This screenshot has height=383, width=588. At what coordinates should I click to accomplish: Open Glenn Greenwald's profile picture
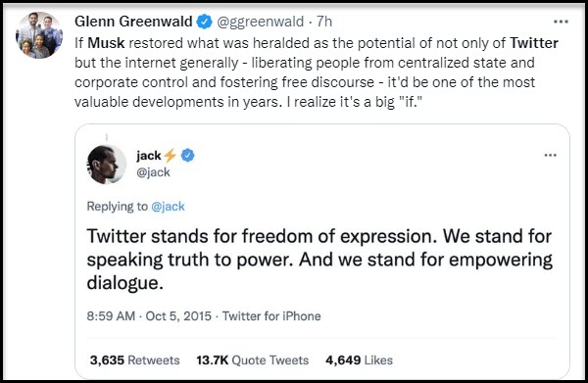point(39,35)
